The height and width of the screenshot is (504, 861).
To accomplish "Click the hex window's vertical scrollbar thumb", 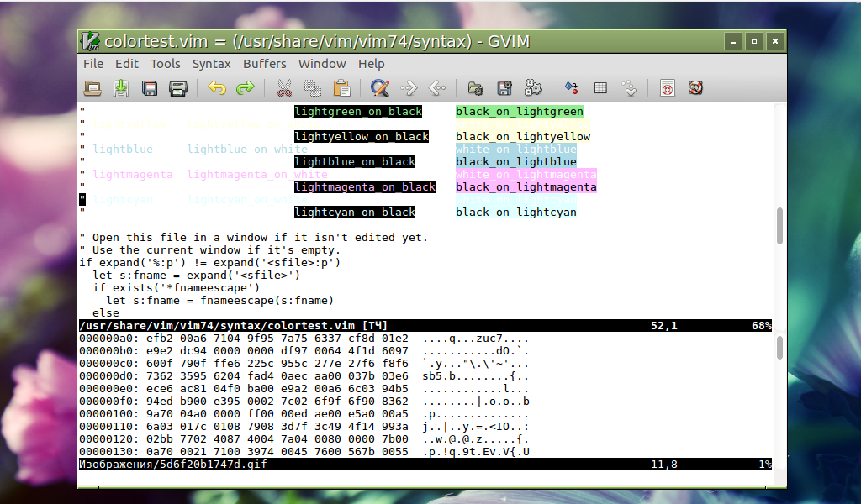I will pyautogui.click(x=779, y=348).
